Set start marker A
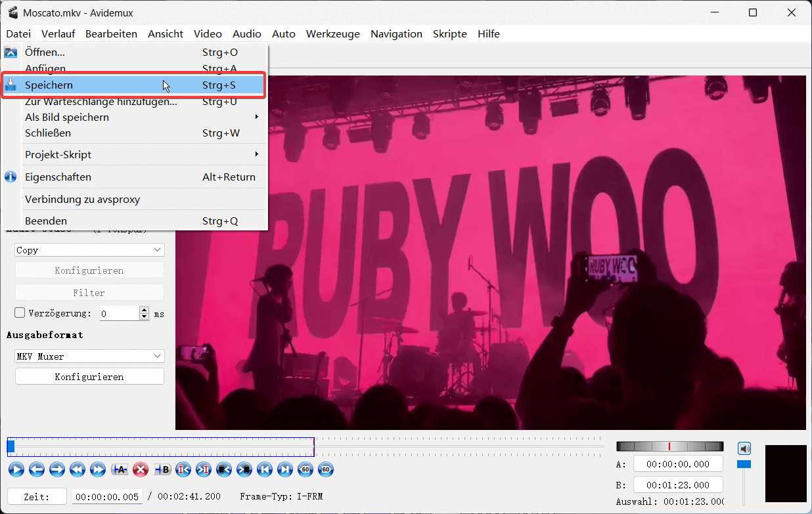This screenshot has height=514, width=812. coord(120,469)
